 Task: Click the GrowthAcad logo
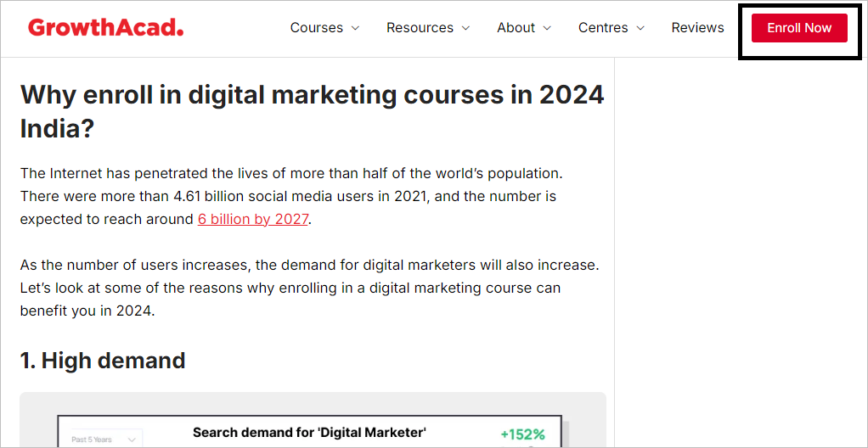pos(105,27)
